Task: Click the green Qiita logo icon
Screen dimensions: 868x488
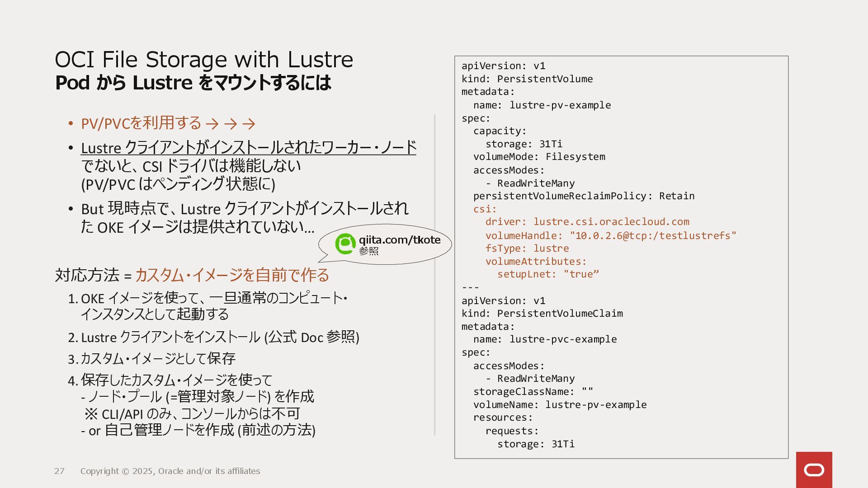Action: (345, 244)
